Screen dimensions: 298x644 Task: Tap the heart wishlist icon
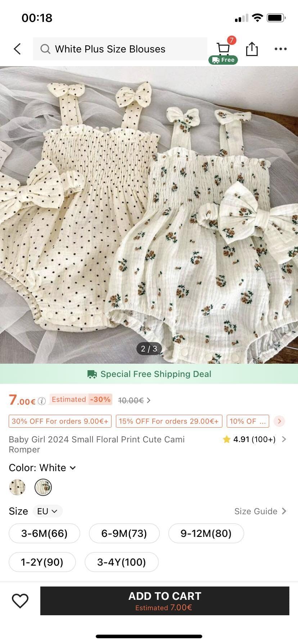pyautogui.click(x=20, y=601)
